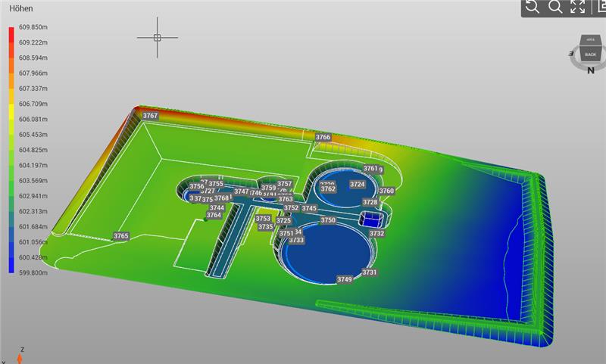606x364 pixels.
Task: Click the 602.313m legend value
Action: coord(33,212)
